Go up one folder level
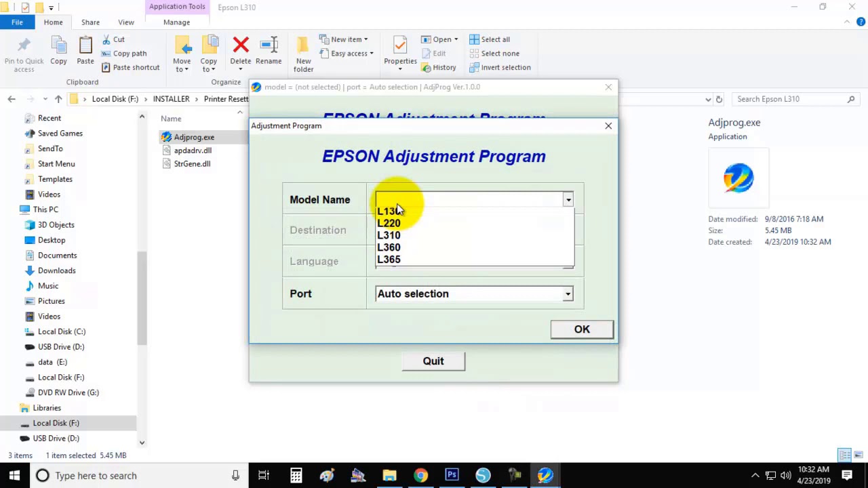 [x=58, y=99]
